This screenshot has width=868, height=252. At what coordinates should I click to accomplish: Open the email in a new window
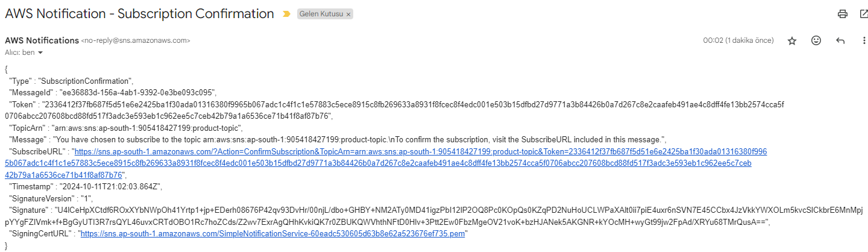[x=863, y=14]
